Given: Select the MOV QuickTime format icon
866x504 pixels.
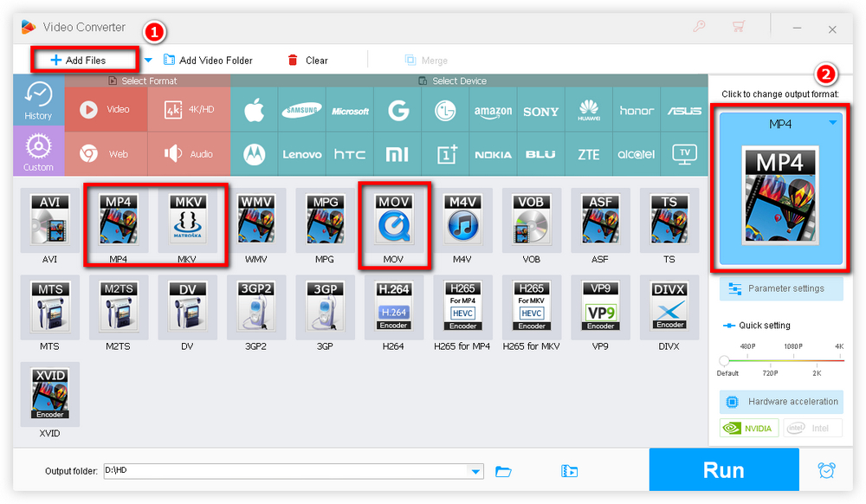Looking at the screenshot, I should tap(394, 225).
